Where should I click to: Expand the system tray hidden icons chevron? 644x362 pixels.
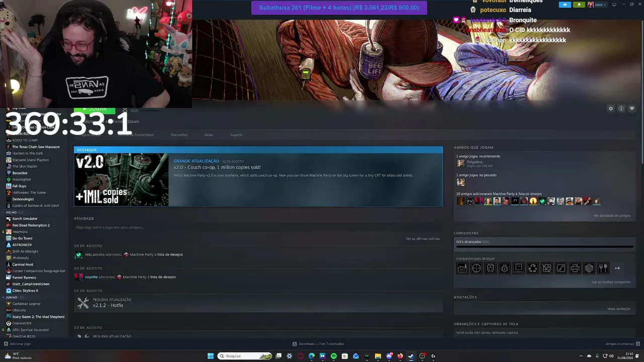click(582, 356)
